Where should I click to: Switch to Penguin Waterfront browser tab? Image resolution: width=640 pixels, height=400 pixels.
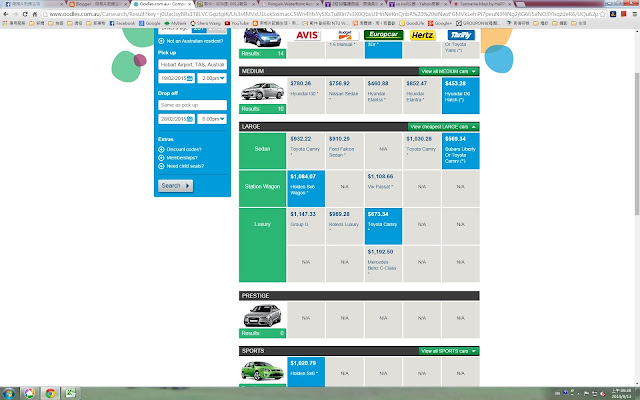291,4
